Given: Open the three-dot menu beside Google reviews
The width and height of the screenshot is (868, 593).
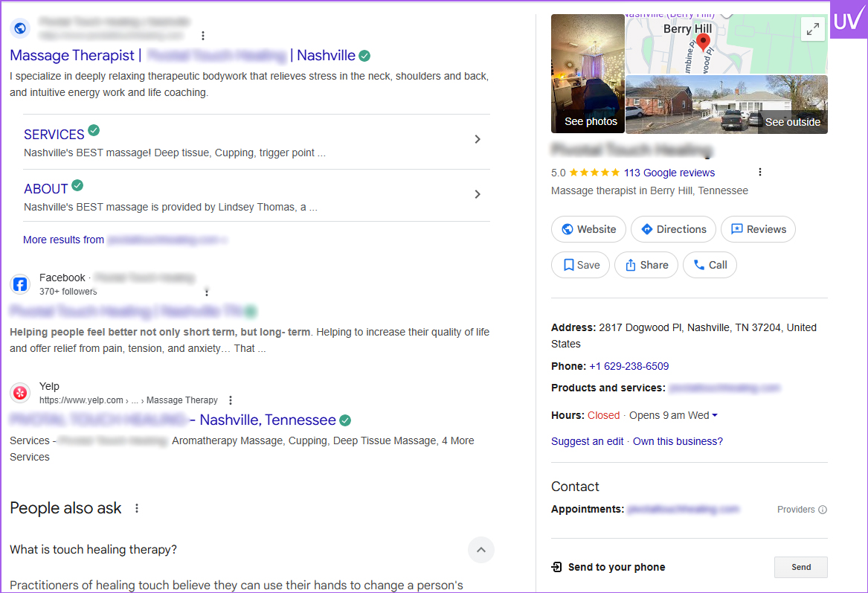Looking at the screenshot, I should tap(760, 172).
